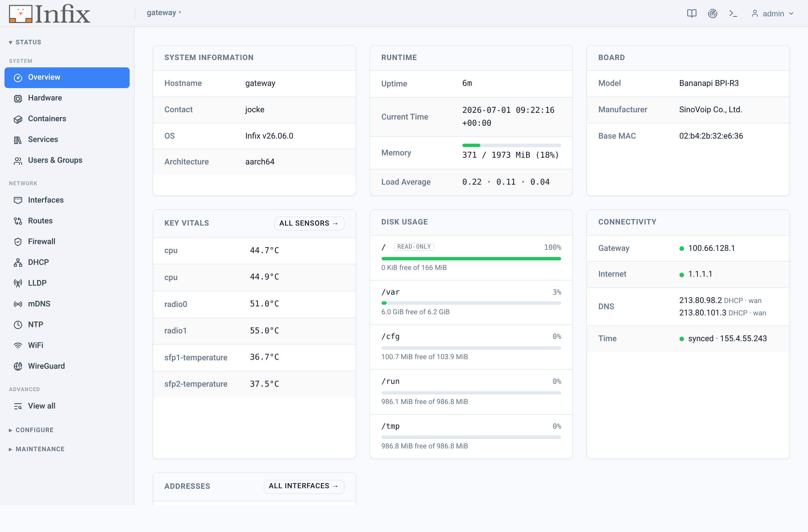808x532 pixels.
Task: Click the LLDP antenna icon
Action: pos(18,283)
